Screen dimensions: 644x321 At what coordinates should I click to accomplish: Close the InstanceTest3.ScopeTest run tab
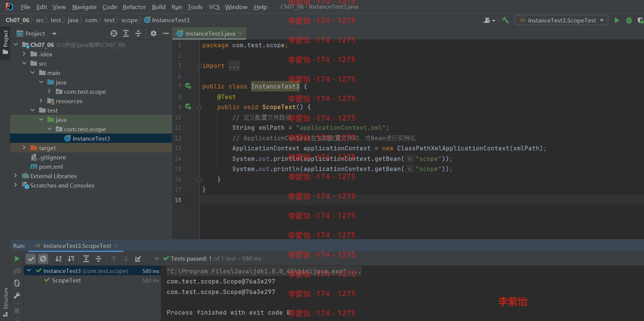tap(117, 246)
